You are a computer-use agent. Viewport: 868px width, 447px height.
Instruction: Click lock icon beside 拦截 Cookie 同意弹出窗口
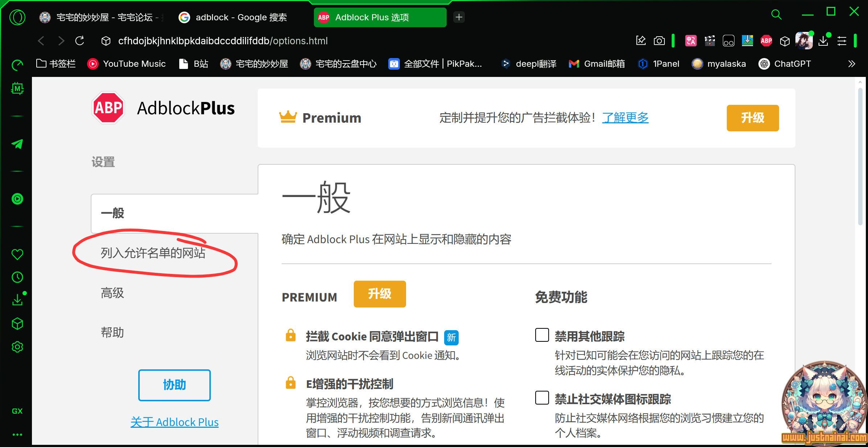[x=291, y=335]
